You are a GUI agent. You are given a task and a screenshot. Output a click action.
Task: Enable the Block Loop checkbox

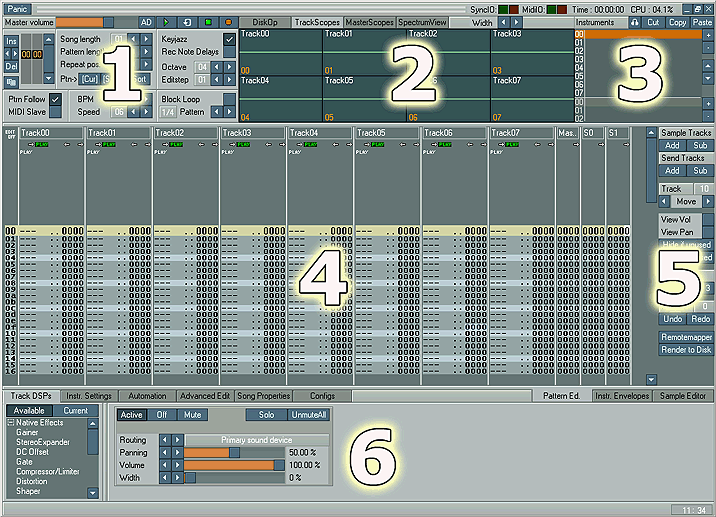[230, 99]
